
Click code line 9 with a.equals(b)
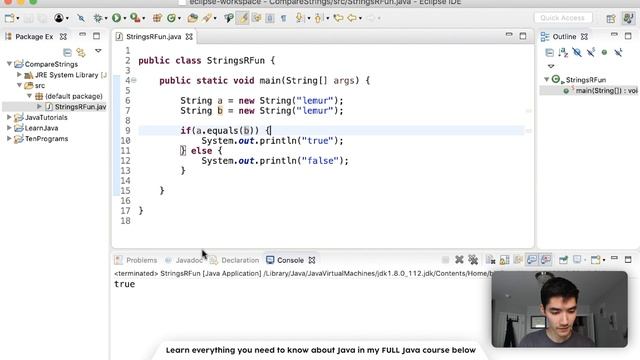click(226, 131)
